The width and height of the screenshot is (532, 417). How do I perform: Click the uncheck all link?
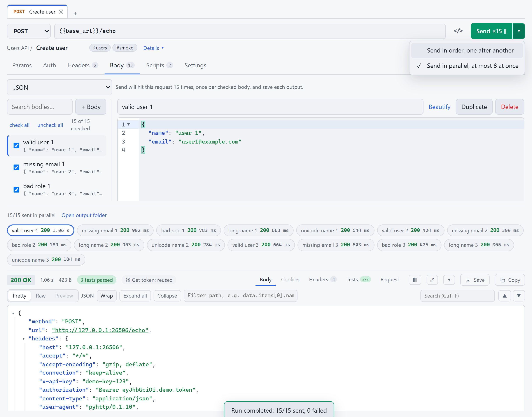(50, 125)
